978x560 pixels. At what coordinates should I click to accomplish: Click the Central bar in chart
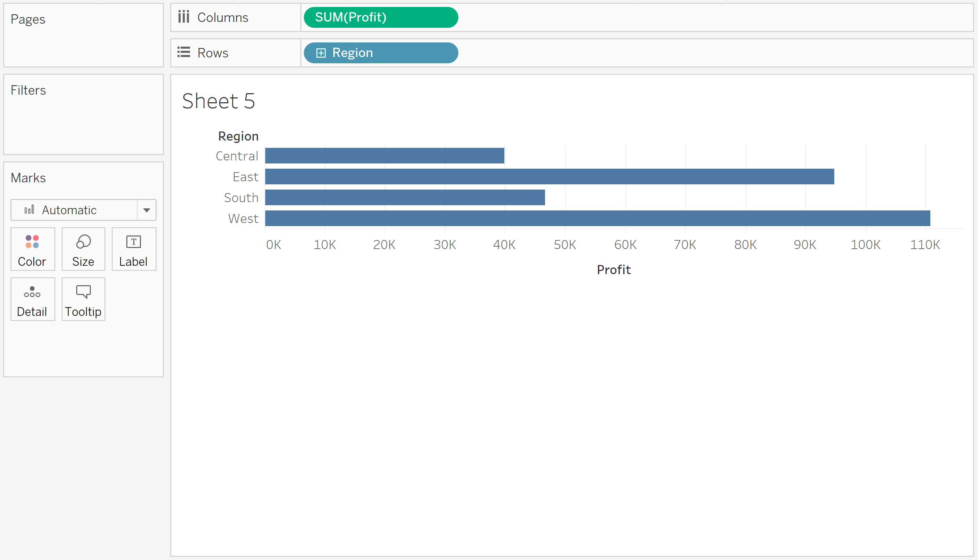pos(384,156)
